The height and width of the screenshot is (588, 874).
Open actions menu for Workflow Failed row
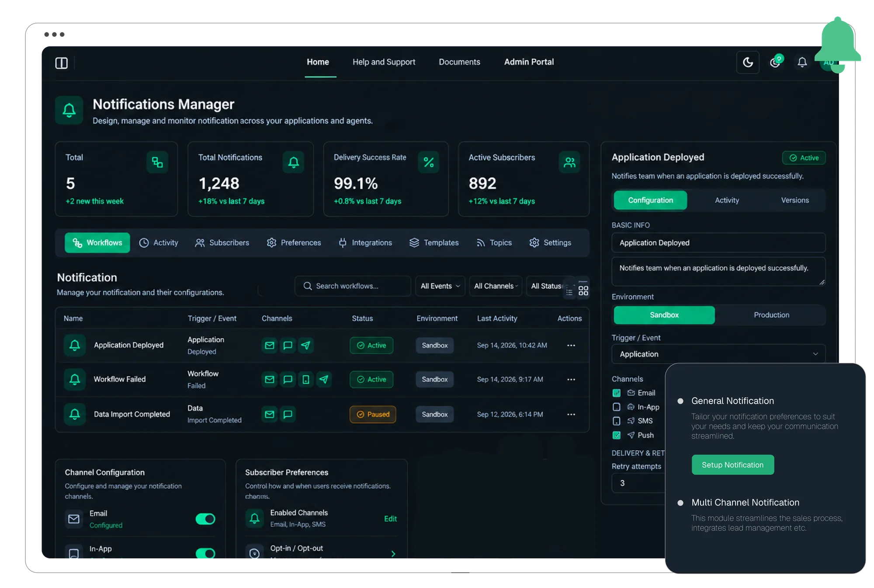[571, 379]
